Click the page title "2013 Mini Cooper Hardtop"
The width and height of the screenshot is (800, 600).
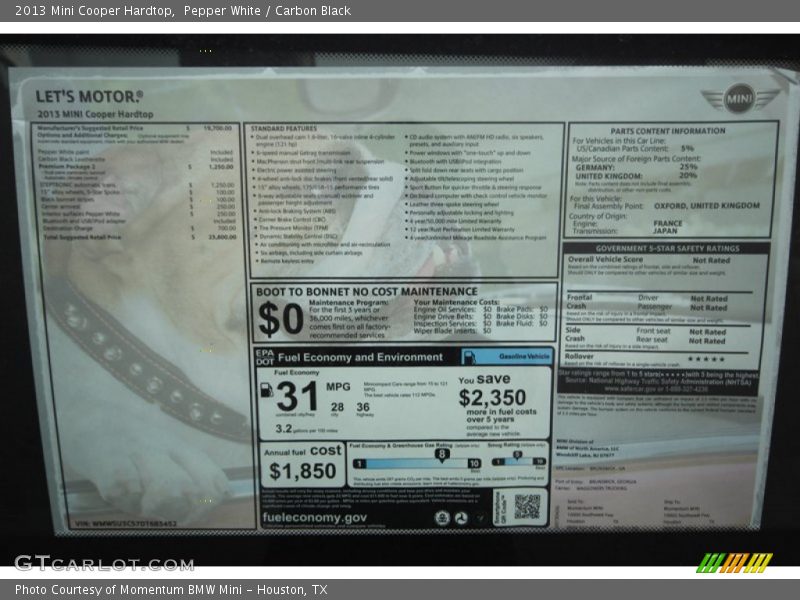pyautogui.click(x=94, y=10)
